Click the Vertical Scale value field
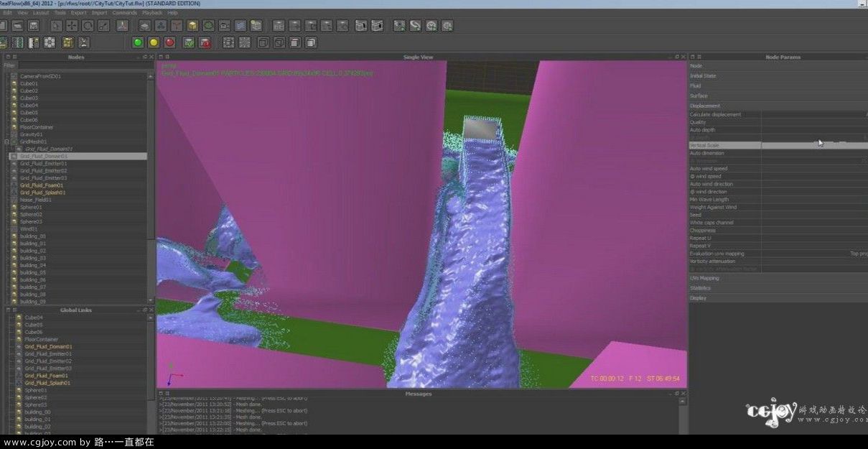The width and height of the screenshot is (868, 449). click(814, 145)
